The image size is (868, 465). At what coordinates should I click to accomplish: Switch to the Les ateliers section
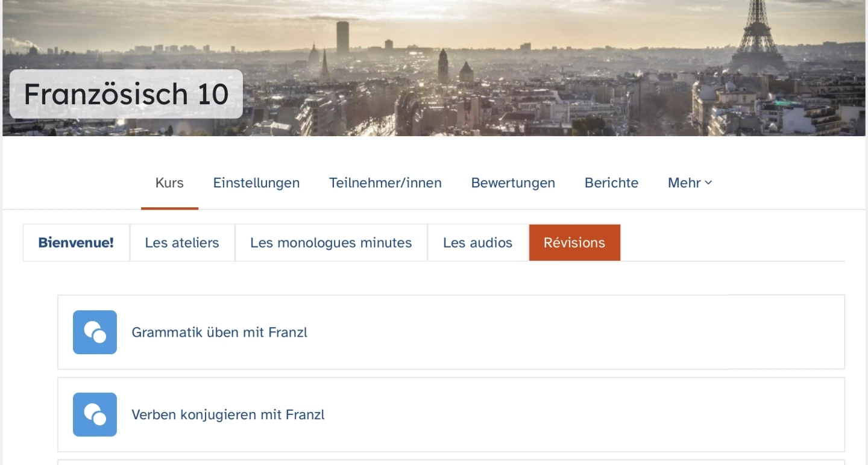182,243
